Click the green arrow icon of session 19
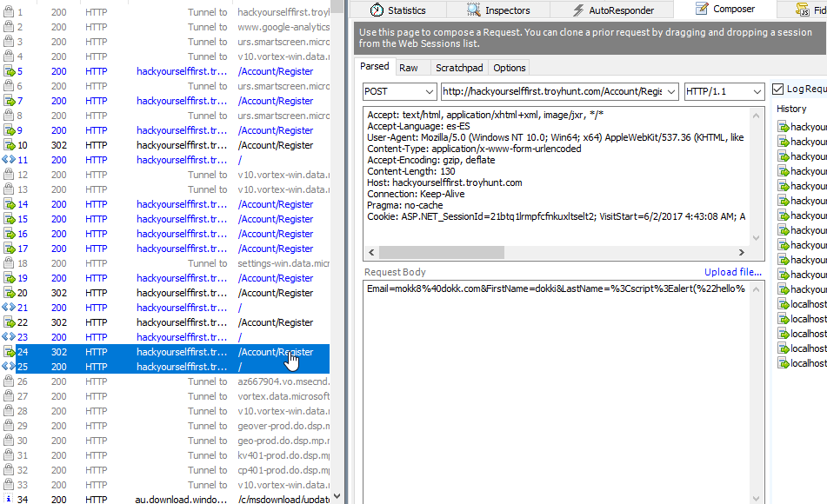827x504 pixels. (10, 278)
